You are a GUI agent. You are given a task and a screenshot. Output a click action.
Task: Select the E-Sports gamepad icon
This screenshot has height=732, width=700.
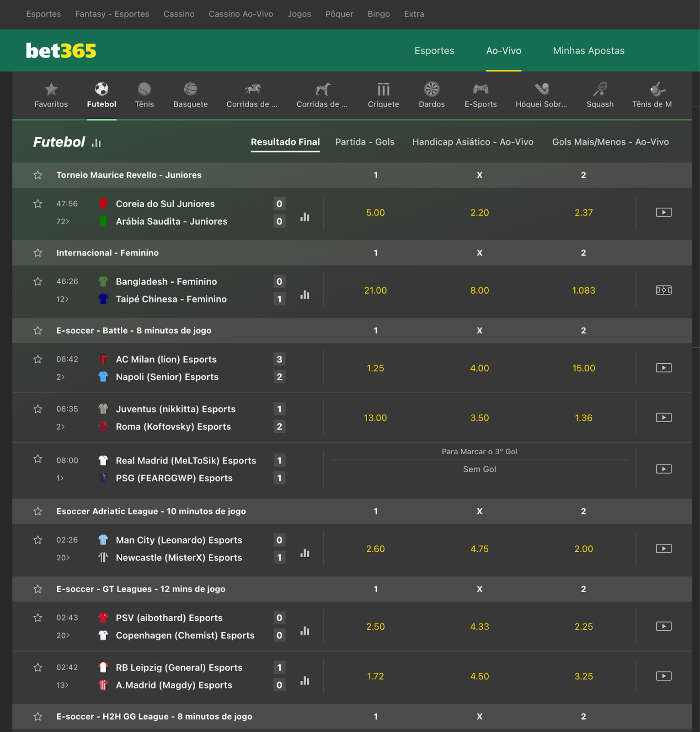pyautogui.click(x=480, y=89)
